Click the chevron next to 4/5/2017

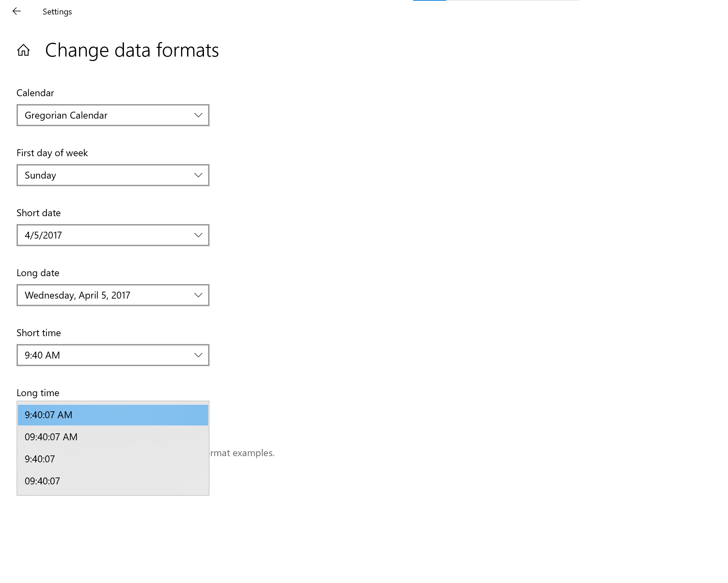198,235
